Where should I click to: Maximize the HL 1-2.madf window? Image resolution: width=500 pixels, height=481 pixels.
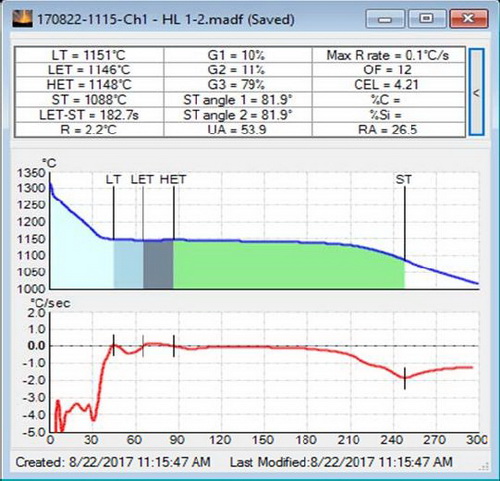(426, 19)
